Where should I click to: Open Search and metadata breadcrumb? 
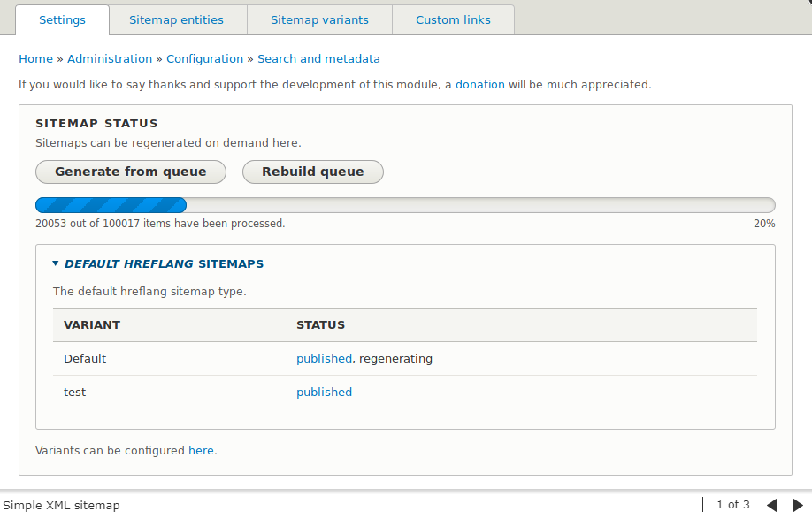[318, 59]
